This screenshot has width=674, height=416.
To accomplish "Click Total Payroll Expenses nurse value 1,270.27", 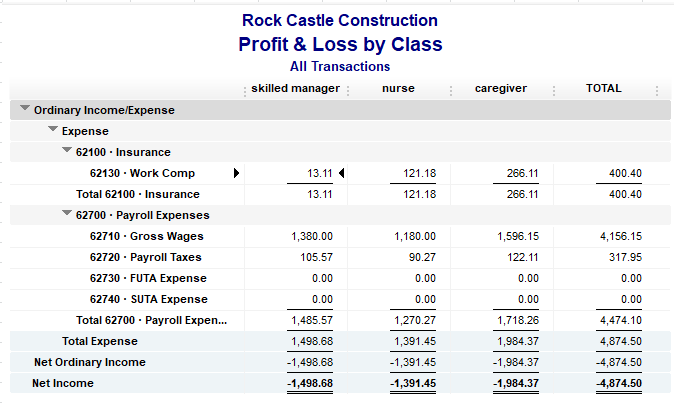I will click(x=415, y=321).
